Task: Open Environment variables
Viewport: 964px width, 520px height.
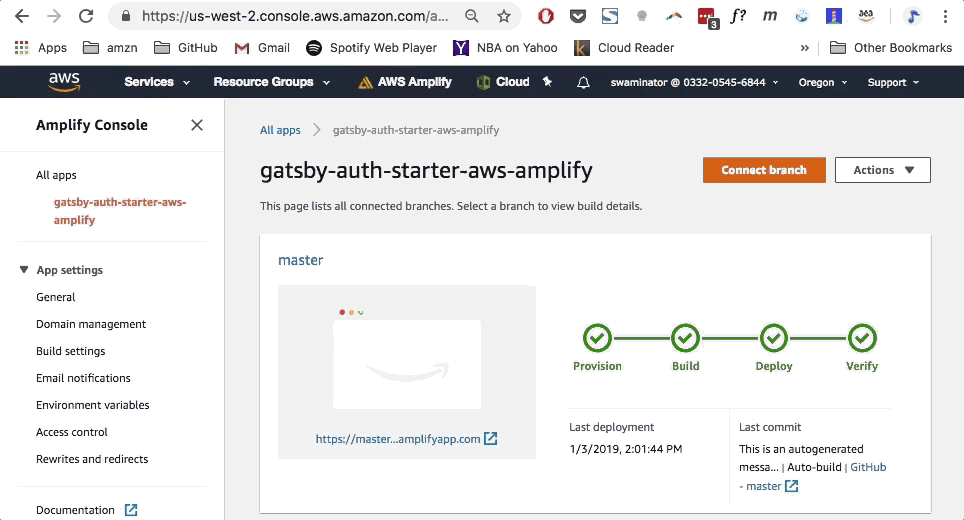Action: pos(93,405)
